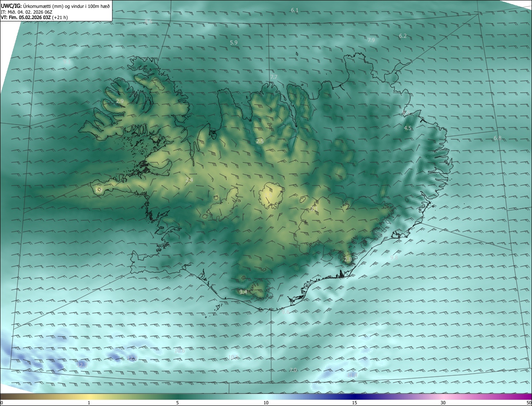Click the 1 label on the colour scale

point(89,403)
